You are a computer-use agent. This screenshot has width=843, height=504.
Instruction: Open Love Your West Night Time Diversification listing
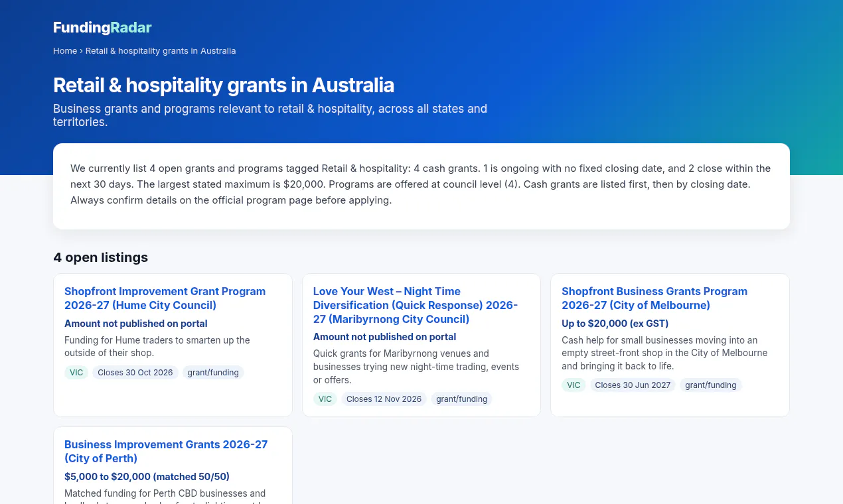(x=416, y=305)
